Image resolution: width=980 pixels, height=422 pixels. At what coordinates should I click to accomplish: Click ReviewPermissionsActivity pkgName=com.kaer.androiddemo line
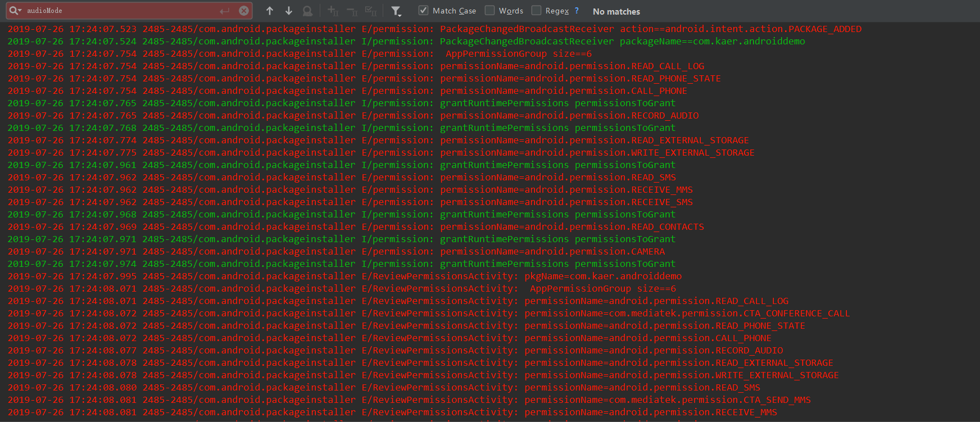(x=344, y=276)
